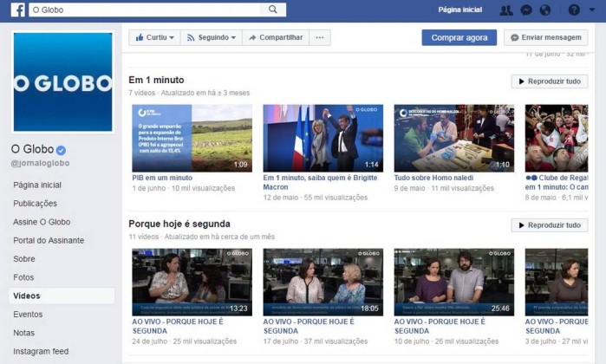
Task: Open Messenger icon in top bar
Action: [x=525, y=10]
